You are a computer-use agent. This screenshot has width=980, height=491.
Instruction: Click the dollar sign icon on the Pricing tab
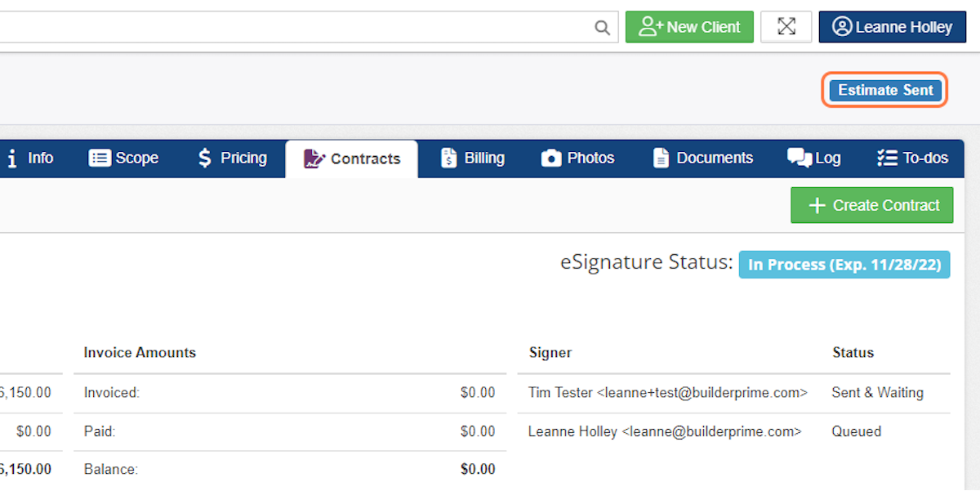204,158
